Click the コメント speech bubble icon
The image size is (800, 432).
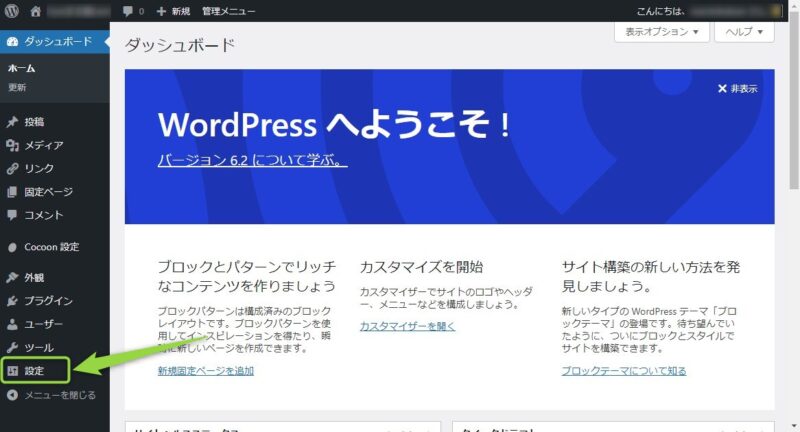coord(12,215)
